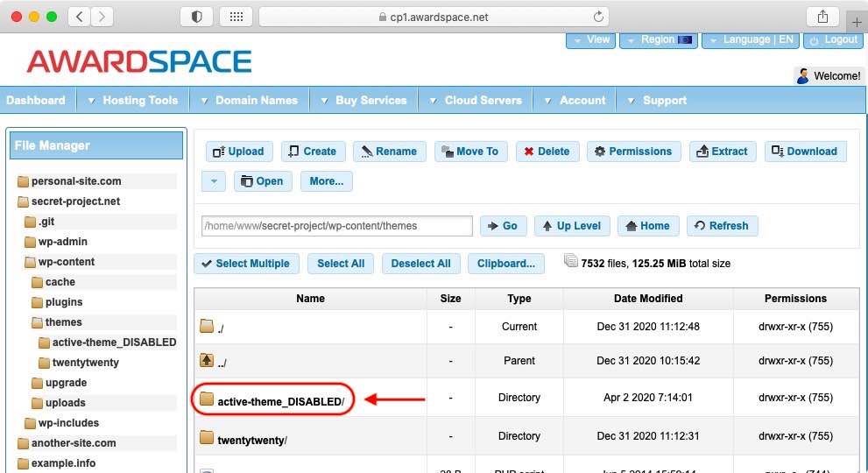Image resolution: width=868 pixels, height=473 pixels.
Task: Open the Permissions dialog button
Action: (x=633, y=152)
